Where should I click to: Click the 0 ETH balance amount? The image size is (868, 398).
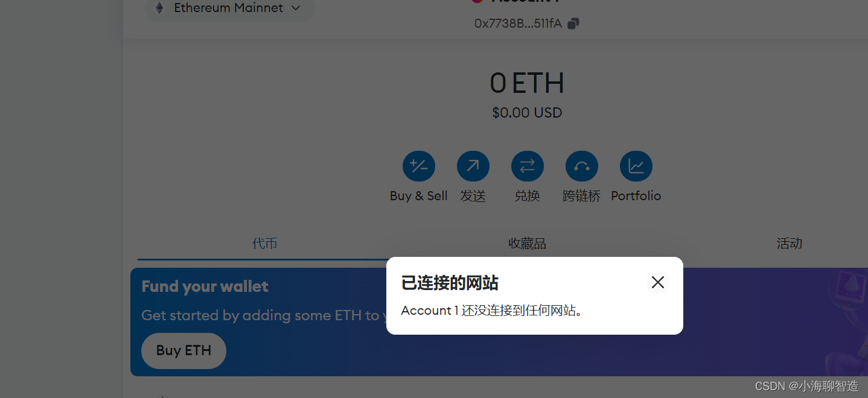click(527, 83)
